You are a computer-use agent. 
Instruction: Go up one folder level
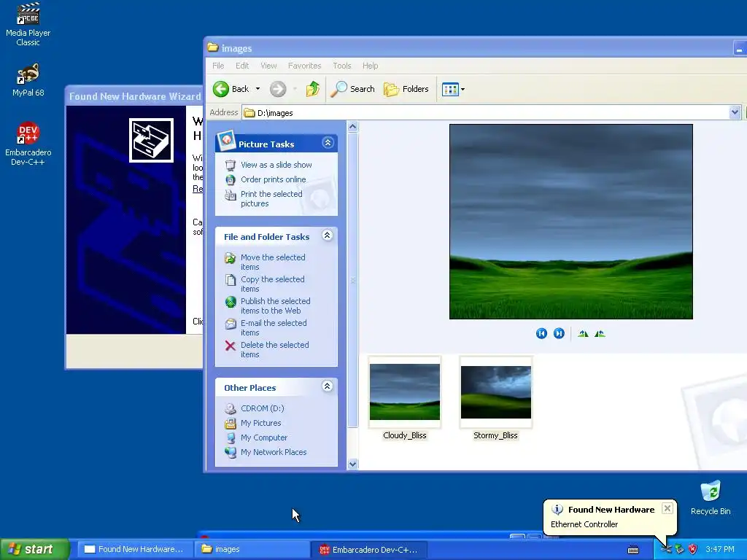pyautogui.click(x=312, y=89)
